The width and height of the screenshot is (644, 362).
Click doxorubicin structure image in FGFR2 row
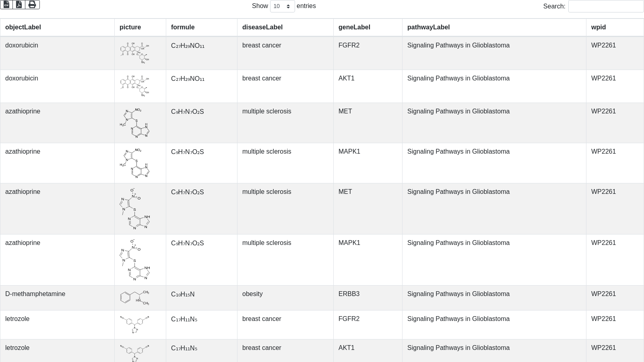(134, 53)
